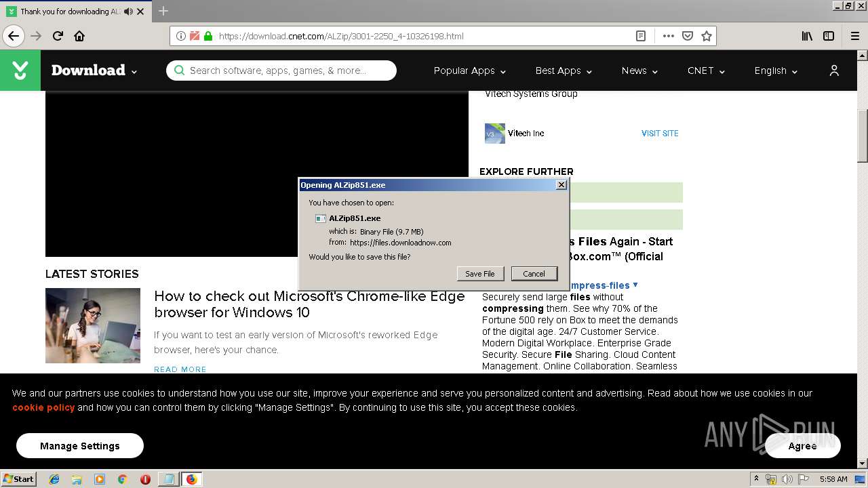
Task: Close the ALZip download tab
Action: [x=140, y=12]
